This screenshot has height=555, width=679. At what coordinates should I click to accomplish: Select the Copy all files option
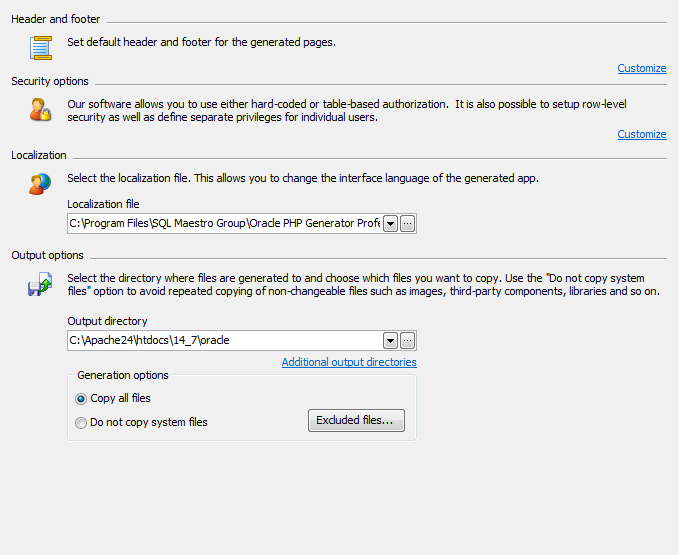click(82, 398)
